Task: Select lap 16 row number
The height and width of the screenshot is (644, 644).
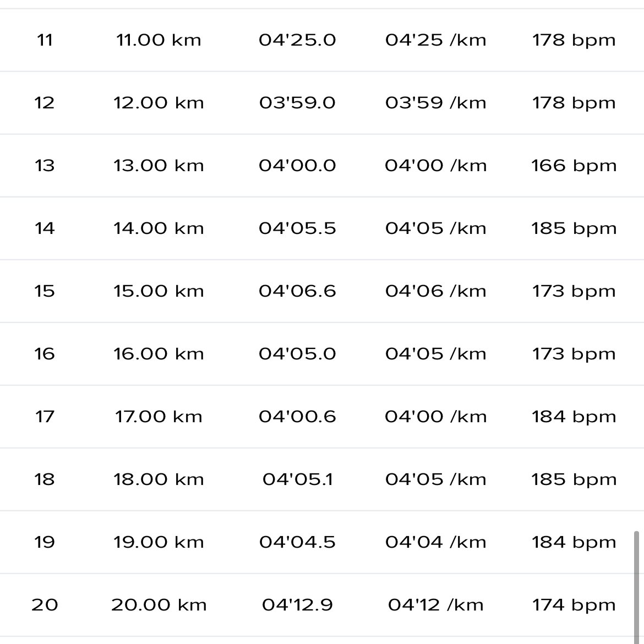Action: 44,354
